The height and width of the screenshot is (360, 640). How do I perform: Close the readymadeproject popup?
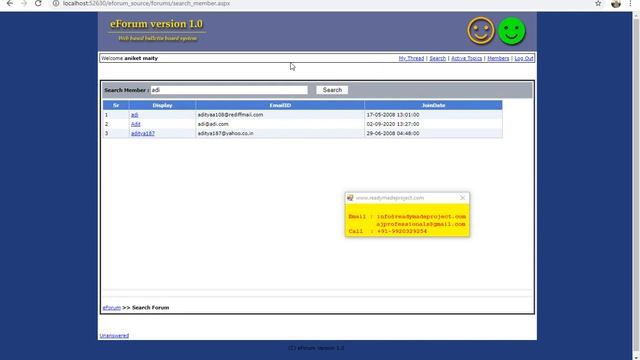click(x=462, y=198)
